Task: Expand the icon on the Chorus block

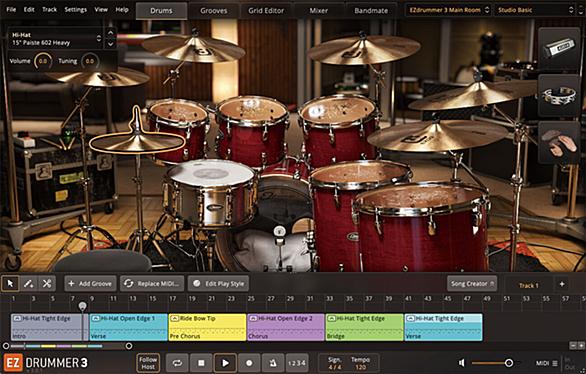Action: [253, 318]
